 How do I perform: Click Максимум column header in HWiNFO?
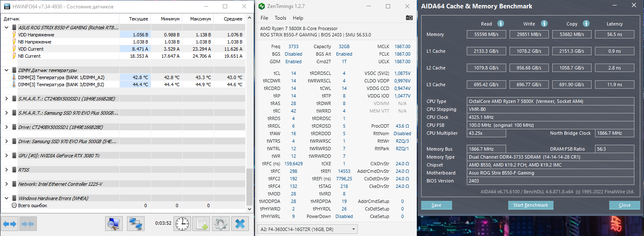198,19
